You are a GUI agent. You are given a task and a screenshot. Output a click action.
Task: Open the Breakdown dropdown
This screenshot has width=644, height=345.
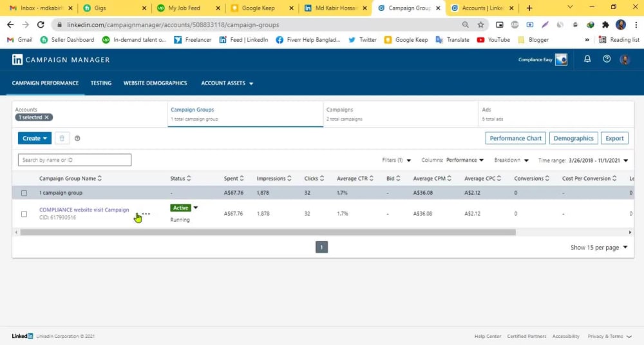[x=511, y=161]
